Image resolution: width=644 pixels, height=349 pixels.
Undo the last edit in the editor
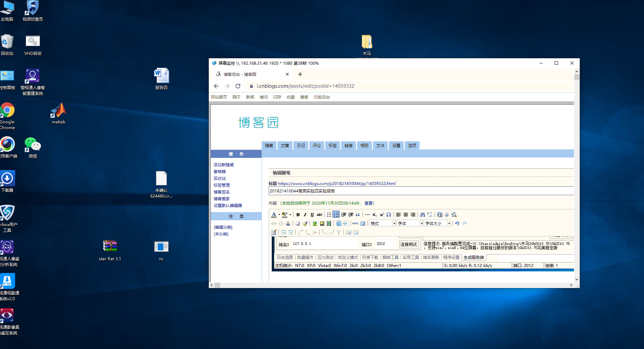point(457,223)
